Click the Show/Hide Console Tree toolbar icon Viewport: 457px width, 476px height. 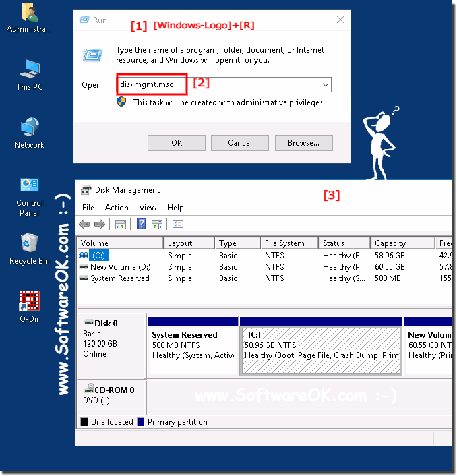[x=121, y=225]
